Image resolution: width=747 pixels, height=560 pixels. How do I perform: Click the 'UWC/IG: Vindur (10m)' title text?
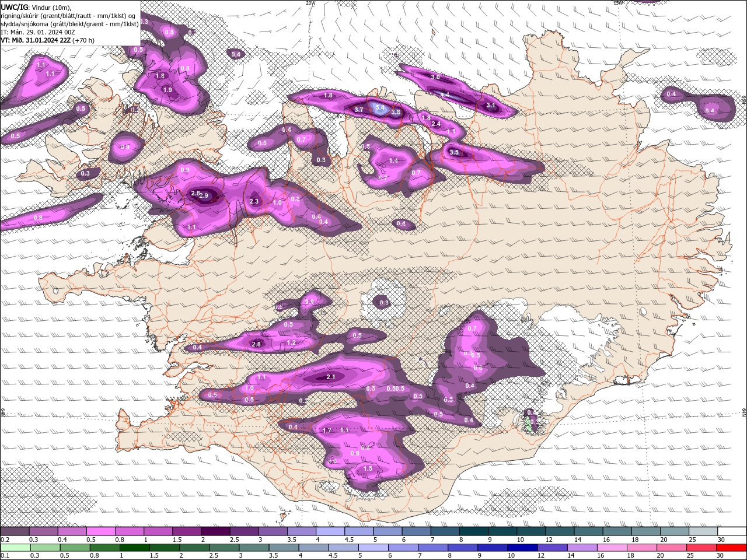click(x=36, y=8)
